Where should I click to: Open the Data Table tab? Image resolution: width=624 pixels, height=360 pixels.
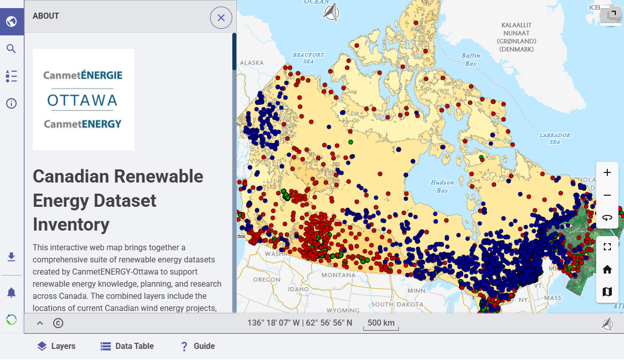click(127, 346)
